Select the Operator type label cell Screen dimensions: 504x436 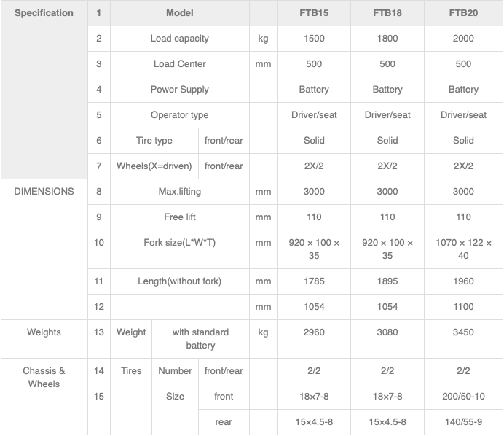coord(180,115)
